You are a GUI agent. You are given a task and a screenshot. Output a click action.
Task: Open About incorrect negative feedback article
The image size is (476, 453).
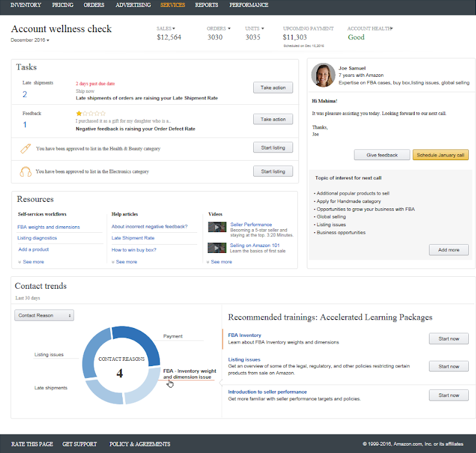coord(150,227)
